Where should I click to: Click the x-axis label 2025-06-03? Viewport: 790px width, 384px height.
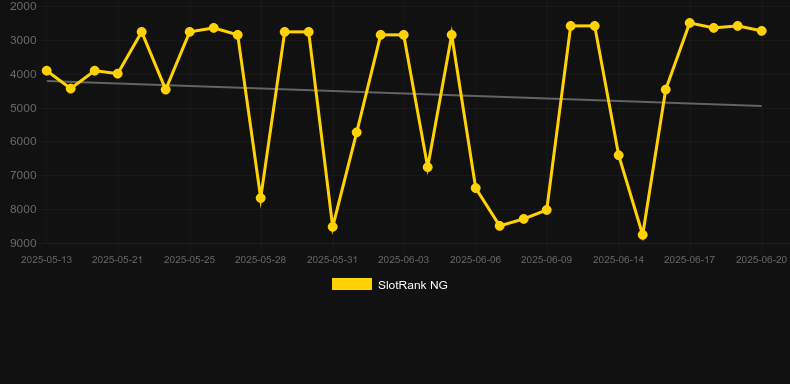(404, 260)
